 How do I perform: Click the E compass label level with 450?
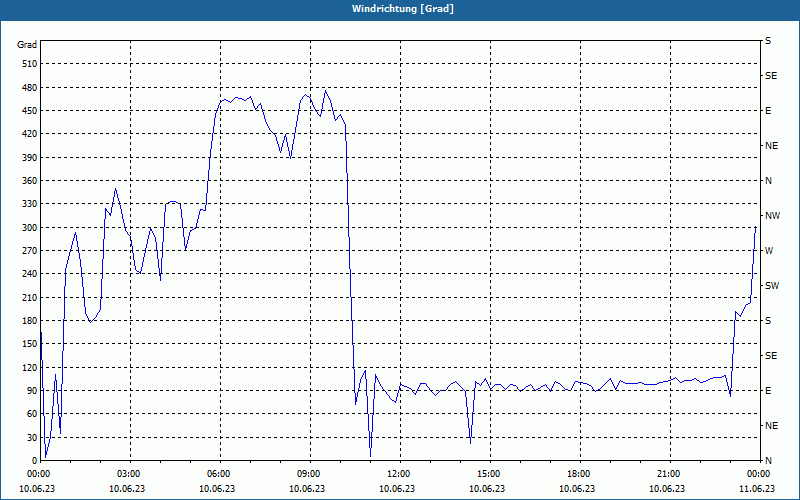pos(768,111)
